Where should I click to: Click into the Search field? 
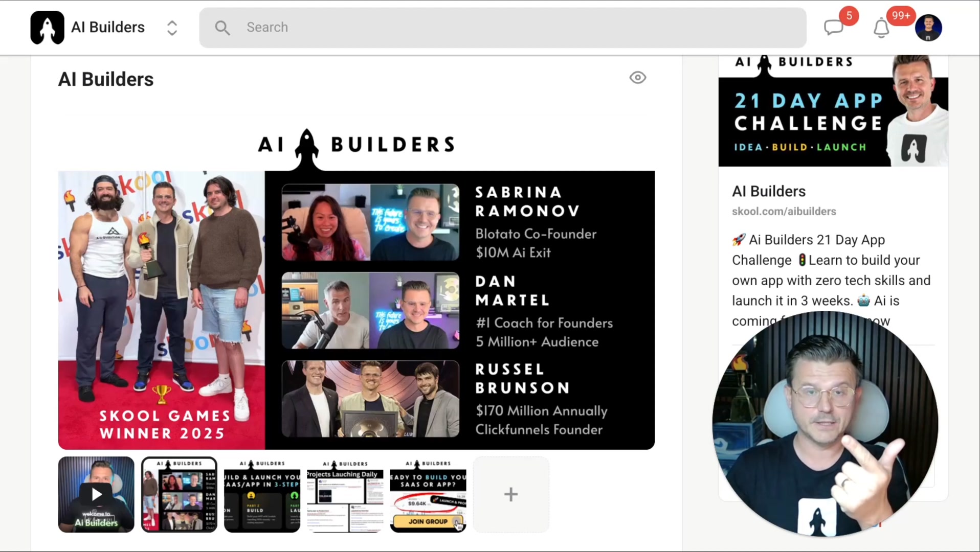503,28
